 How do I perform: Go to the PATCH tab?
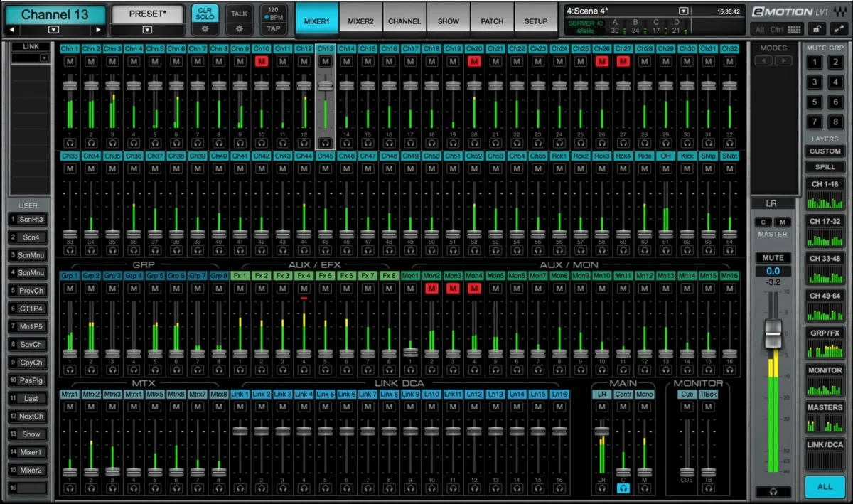point(492,21)
